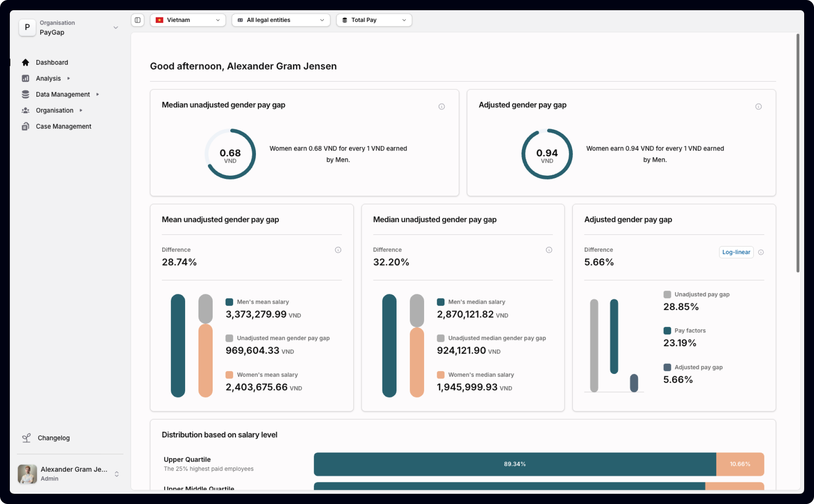Open the All legal entities dropdown
The width and height of the screenshot is (814, 504).
point(281,20)
